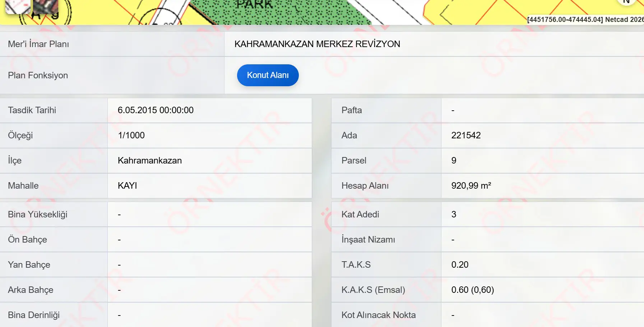Click the Arka Bahçe label
Image resolution: width=644 pixels, height=327 pixels.
pos(31,290)
